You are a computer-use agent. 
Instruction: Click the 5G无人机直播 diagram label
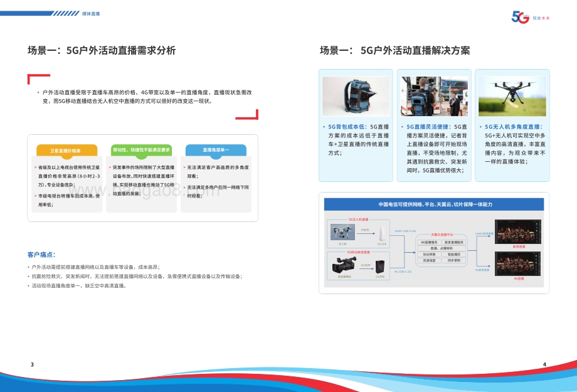pos(358,220)
